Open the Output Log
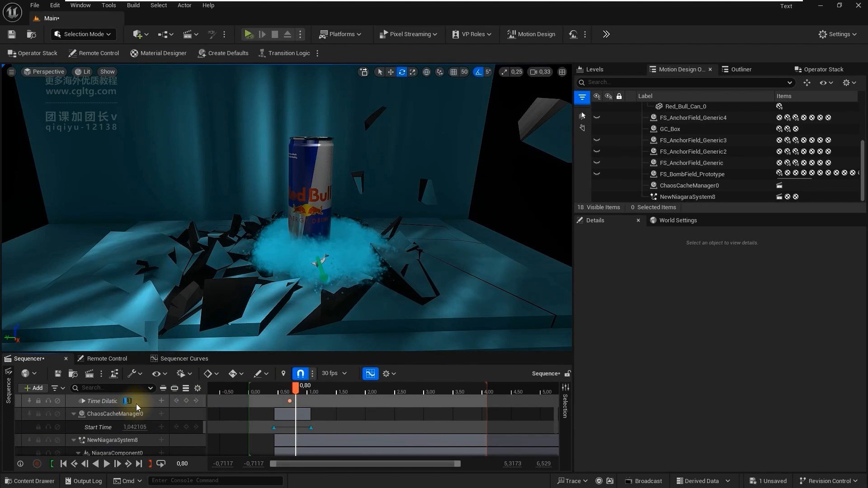 coord(84,481)
